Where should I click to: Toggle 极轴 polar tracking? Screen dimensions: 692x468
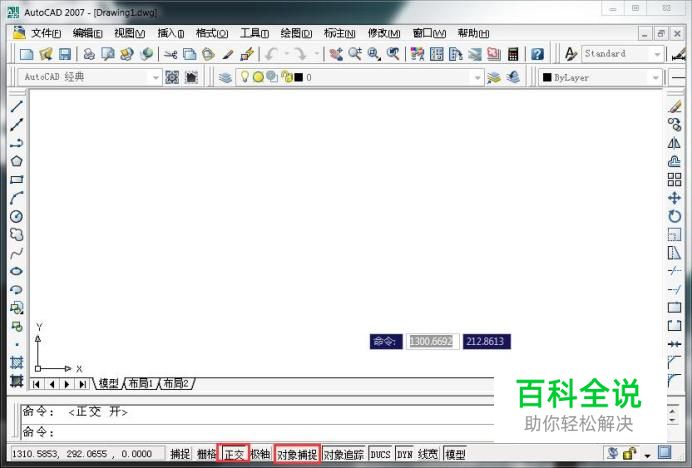(x=260, y=454)
